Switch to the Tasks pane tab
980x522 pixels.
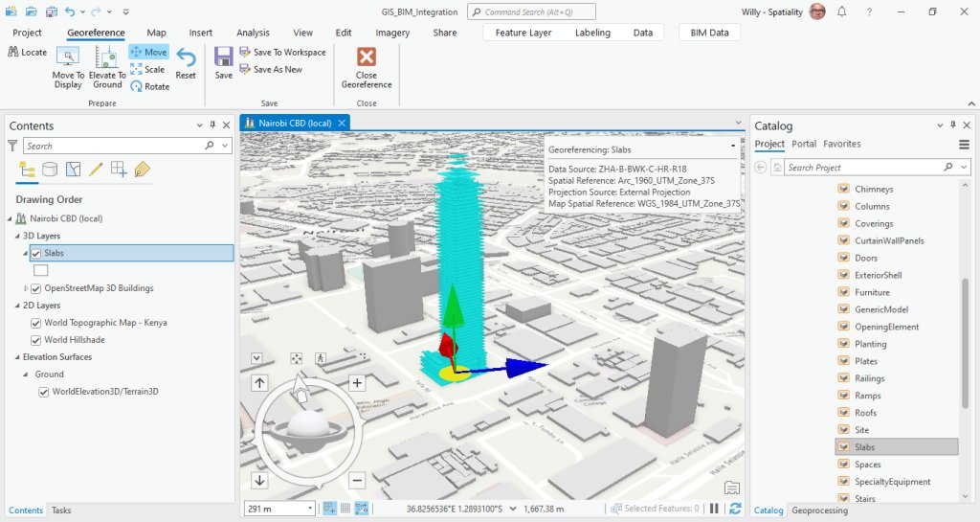click(61, 511)
